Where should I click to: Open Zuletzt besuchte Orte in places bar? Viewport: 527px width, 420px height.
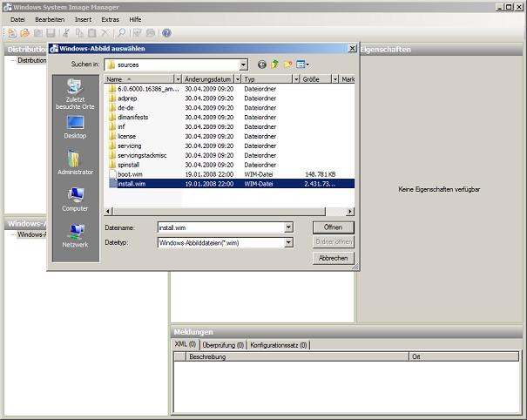[75, 94]
